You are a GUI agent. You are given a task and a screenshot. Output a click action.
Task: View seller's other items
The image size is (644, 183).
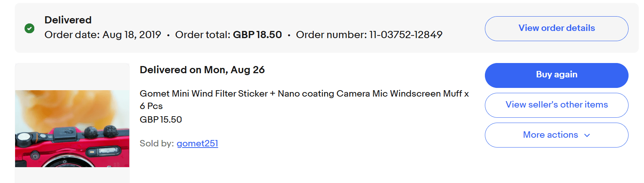(556, 105)
